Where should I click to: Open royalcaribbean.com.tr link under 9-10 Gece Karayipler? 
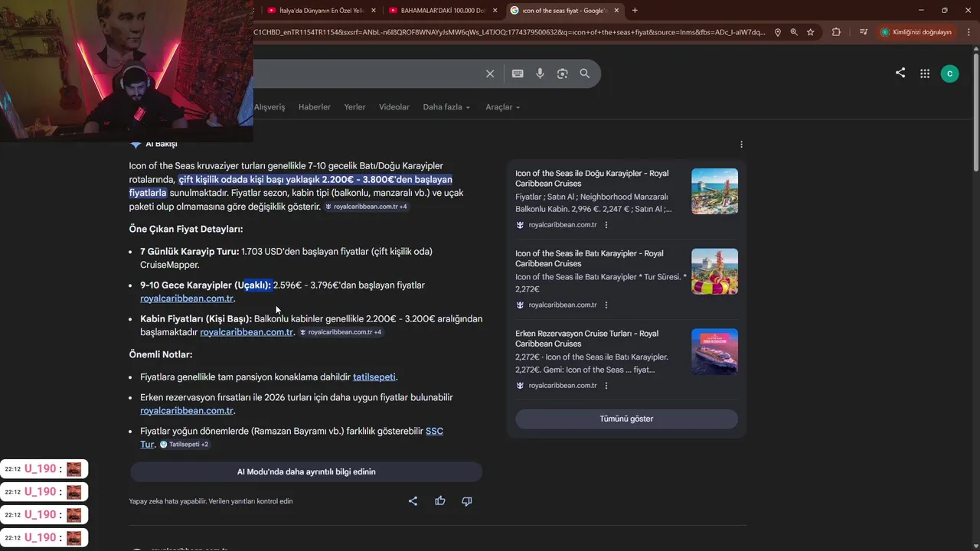[x=187, y=298]
